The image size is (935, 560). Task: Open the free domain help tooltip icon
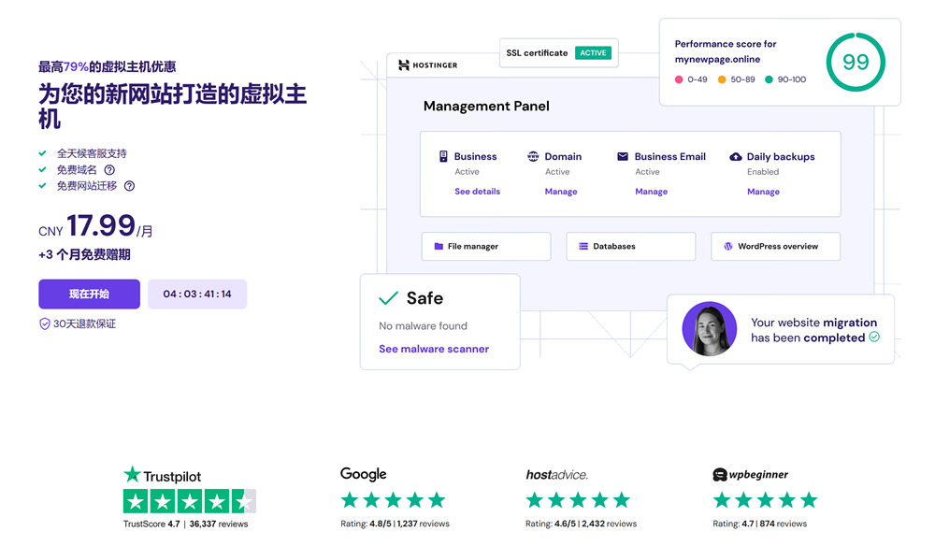tap(109, 170)
